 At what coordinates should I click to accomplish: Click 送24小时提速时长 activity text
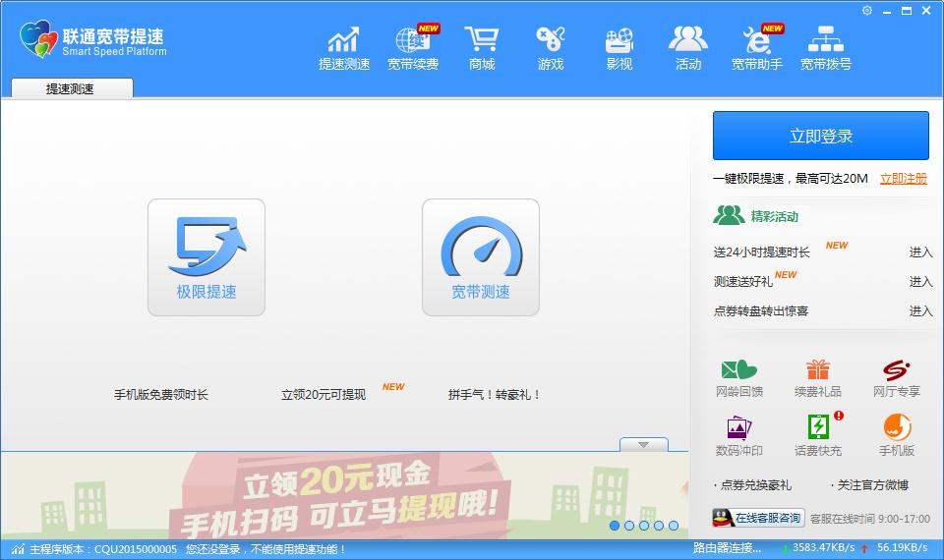click(x=761, y=252)
